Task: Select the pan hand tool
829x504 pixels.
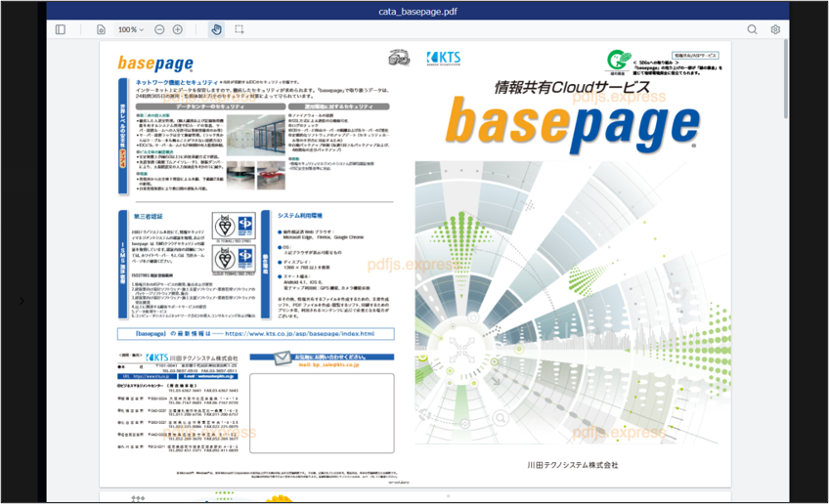Action: click(216, 29)
